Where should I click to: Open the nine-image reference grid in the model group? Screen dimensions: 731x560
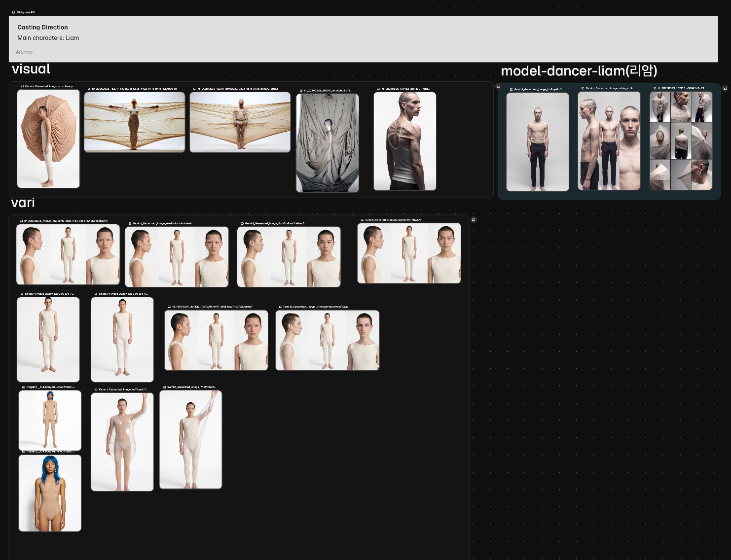click(681, 140)
